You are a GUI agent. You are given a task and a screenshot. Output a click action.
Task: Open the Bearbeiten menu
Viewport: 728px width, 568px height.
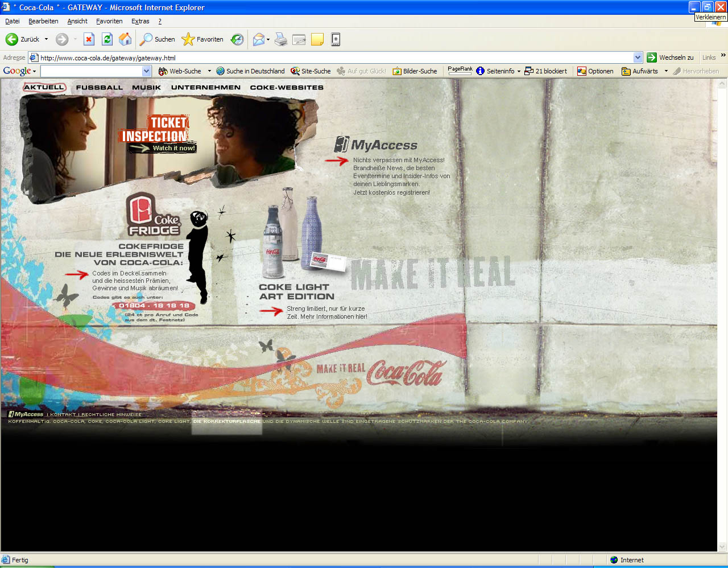pyautogui.click(x=43, y=21)
